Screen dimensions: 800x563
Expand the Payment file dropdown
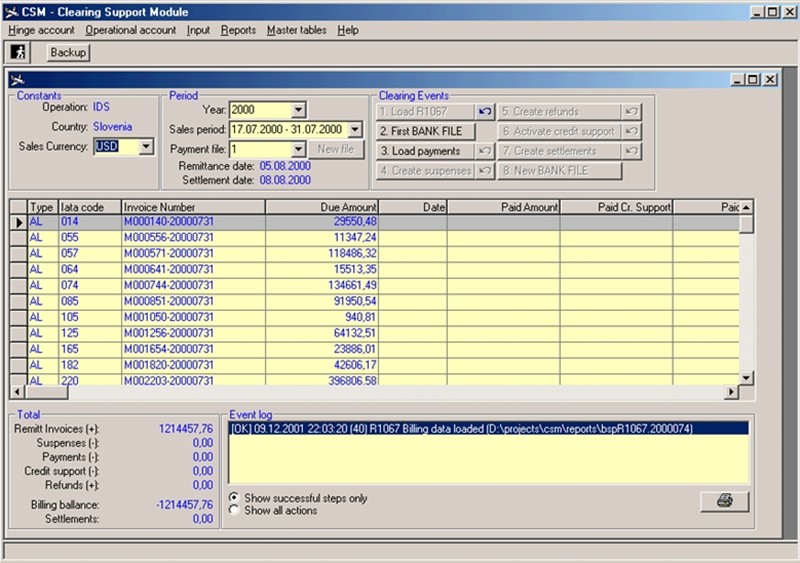coord(298,149)
